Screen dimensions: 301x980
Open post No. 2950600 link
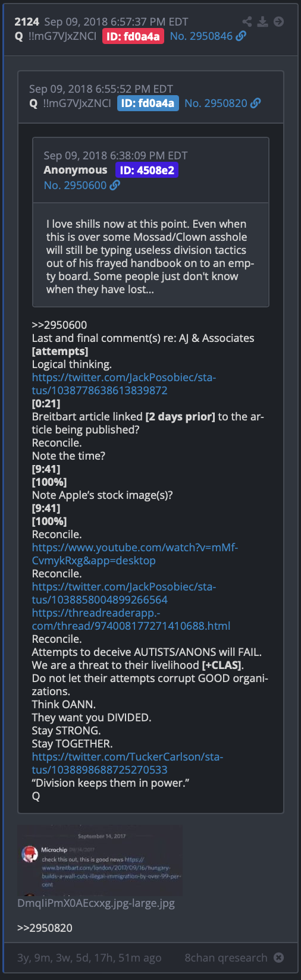click(75, 185)
